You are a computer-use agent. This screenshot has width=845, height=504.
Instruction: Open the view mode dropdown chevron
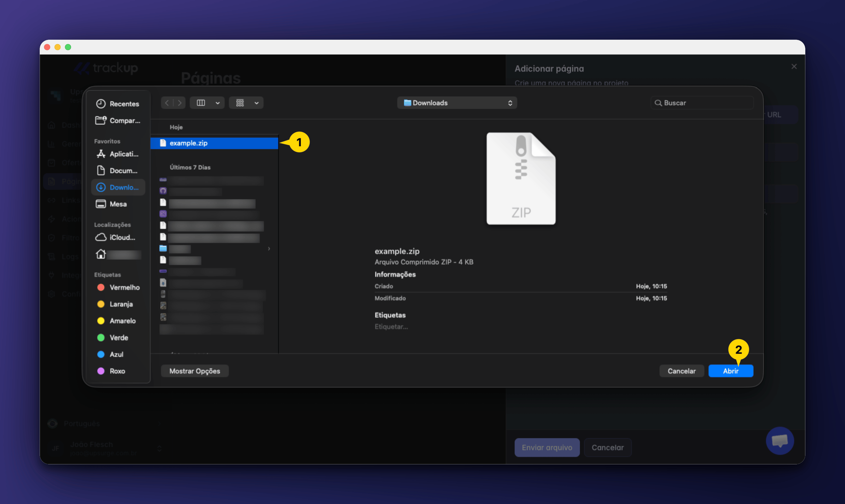(x=217, y=103)
